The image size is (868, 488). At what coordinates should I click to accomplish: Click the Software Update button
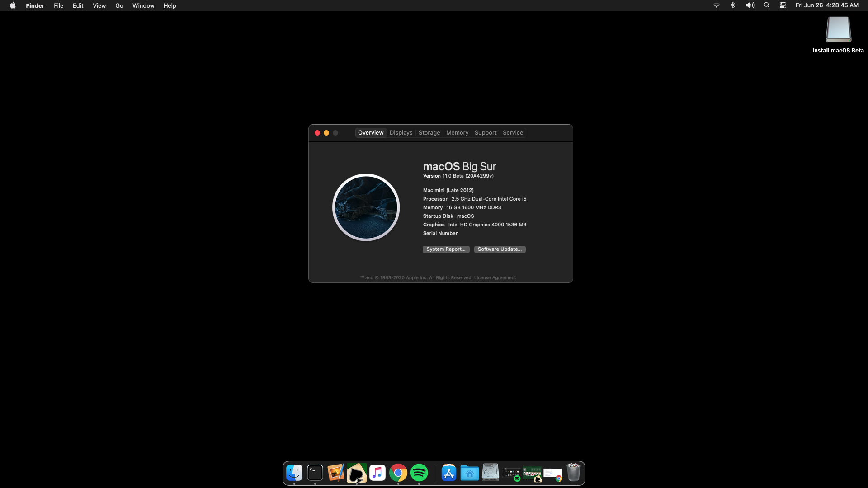[500, 249]
